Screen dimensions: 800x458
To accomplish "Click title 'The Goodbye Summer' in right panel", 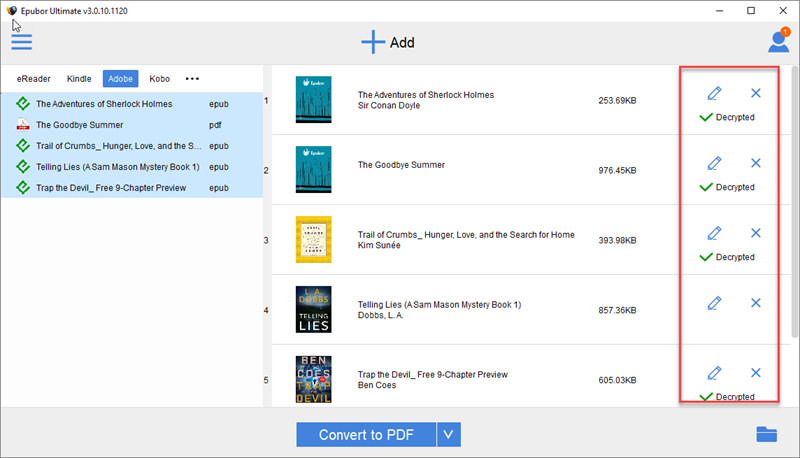I will click(x=401, y=165).
